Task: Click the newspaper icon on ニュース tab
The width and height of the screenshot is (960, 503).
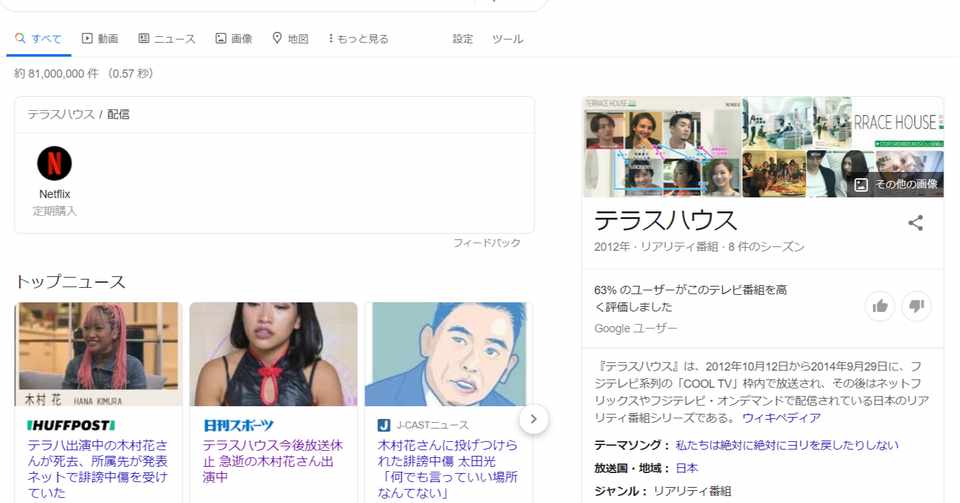Action: click(x=143, y=39)
